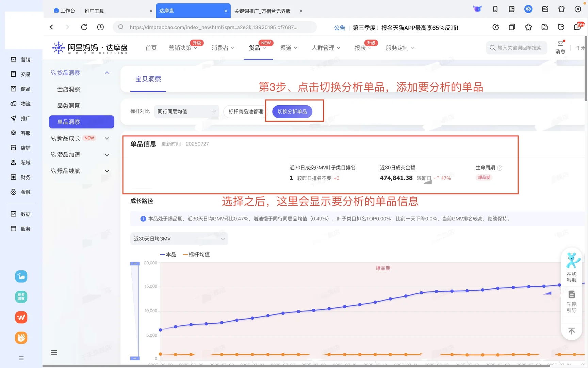Switch to the 宝贝洞察 tab
The height and width of the screenshot is (368, 588).
pos(148,79)
